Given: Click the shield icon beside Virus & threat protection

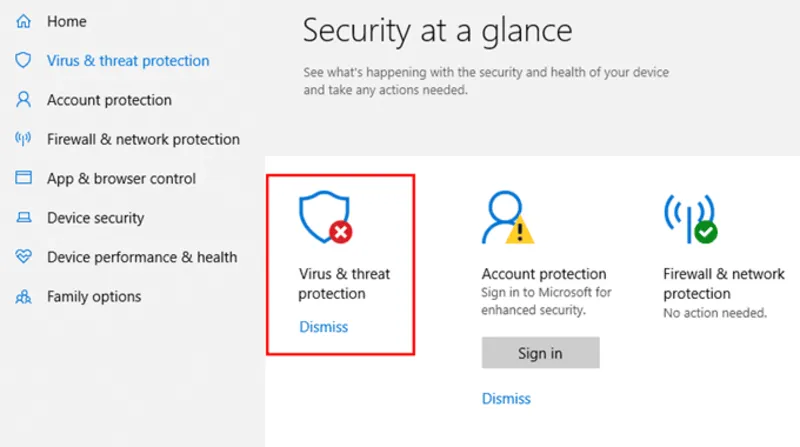Looking at the screenshot, I should pos(23,60).
